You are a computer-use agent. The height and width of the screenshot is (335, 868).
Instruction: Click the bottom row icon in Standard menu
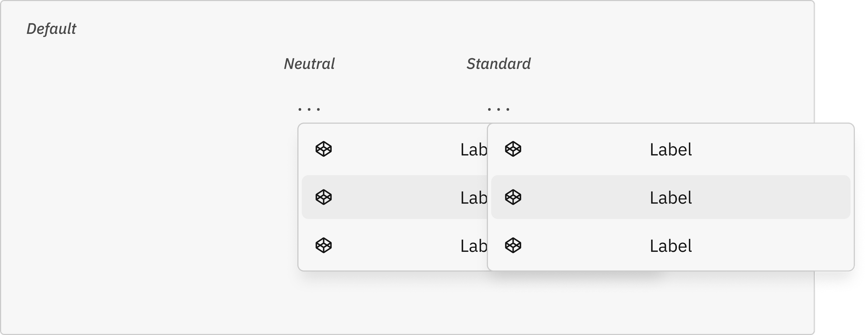(x=513, y=245)
